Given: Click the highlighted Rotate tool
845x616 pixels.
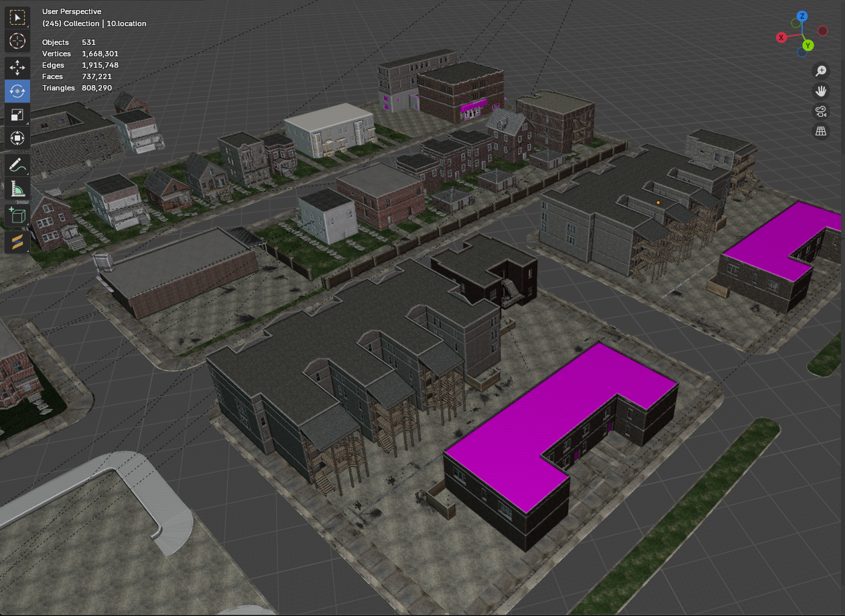Looking at the screenshot, I should (x=17, y=91).
